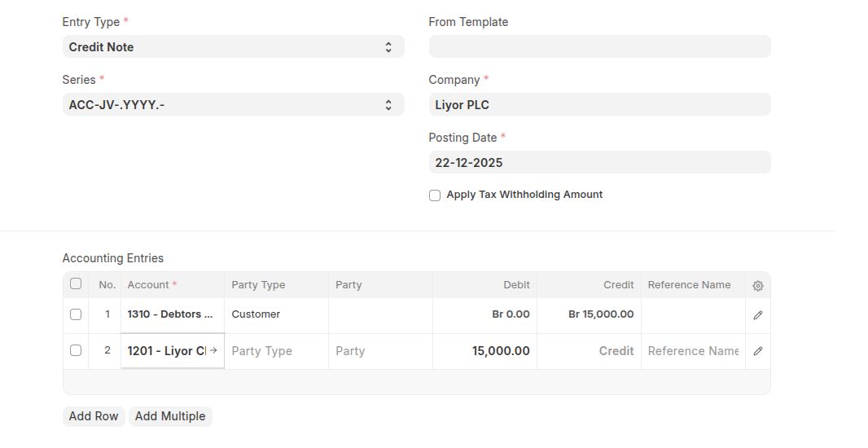The width and height of the screenshot is (868, 448).
Task: Open linked account arrow in row 2
Action: click(x=213, y=351)
